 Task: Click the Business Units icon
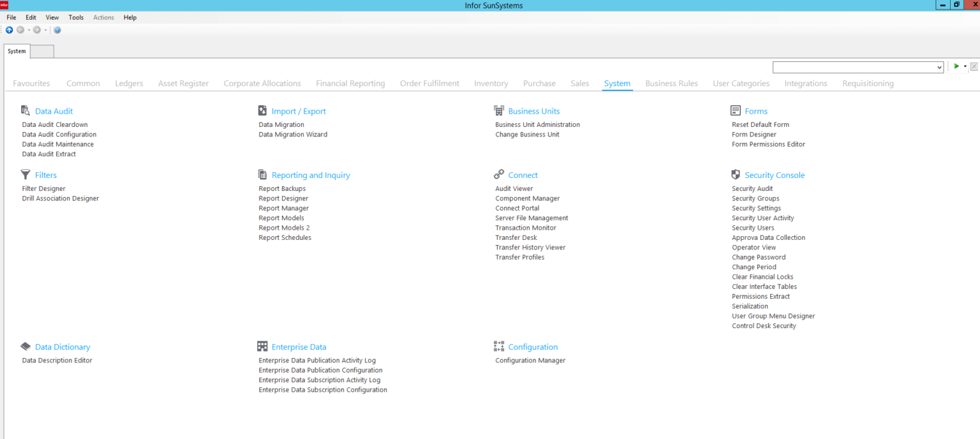[x=499, y=110]
